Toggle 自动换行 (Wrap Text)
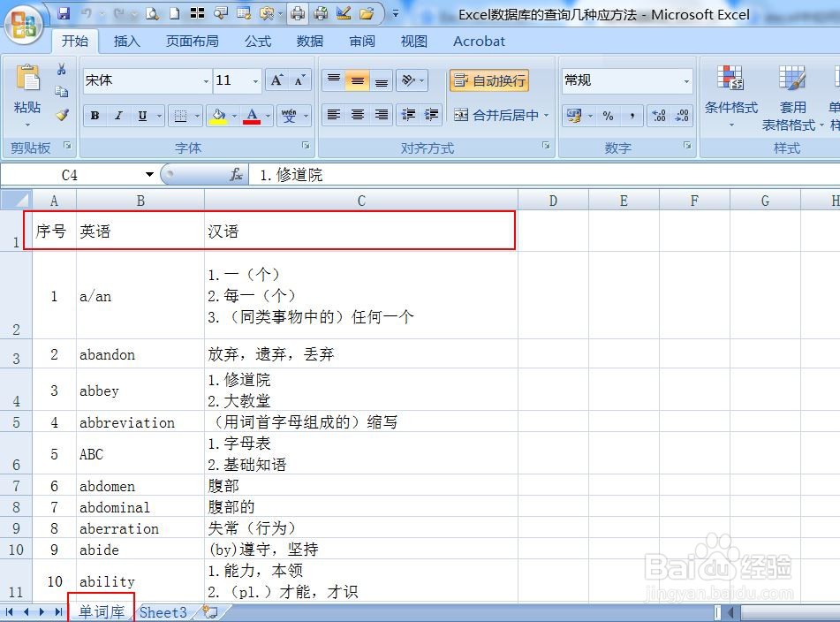Image resolution: width=840 pixels, height=622 pixels. tap(488, 80)
